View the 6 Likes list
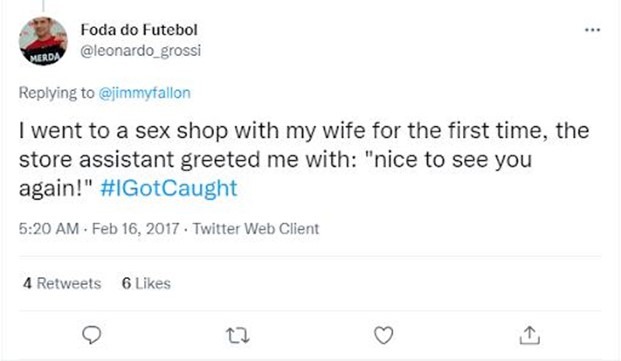Viewport: 621px width, 361px height. (x=146, y=283)
